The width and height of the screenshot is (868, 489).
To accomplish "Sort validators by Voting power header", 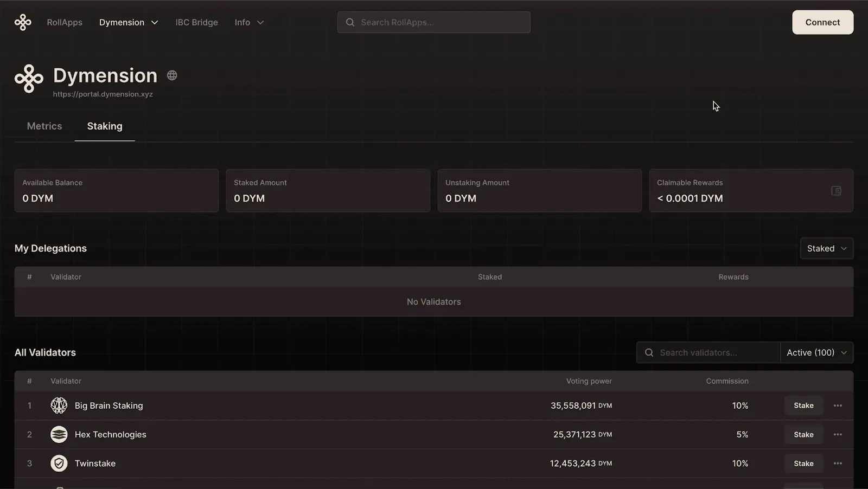I will pyautogui.click(x=589, y=381).
